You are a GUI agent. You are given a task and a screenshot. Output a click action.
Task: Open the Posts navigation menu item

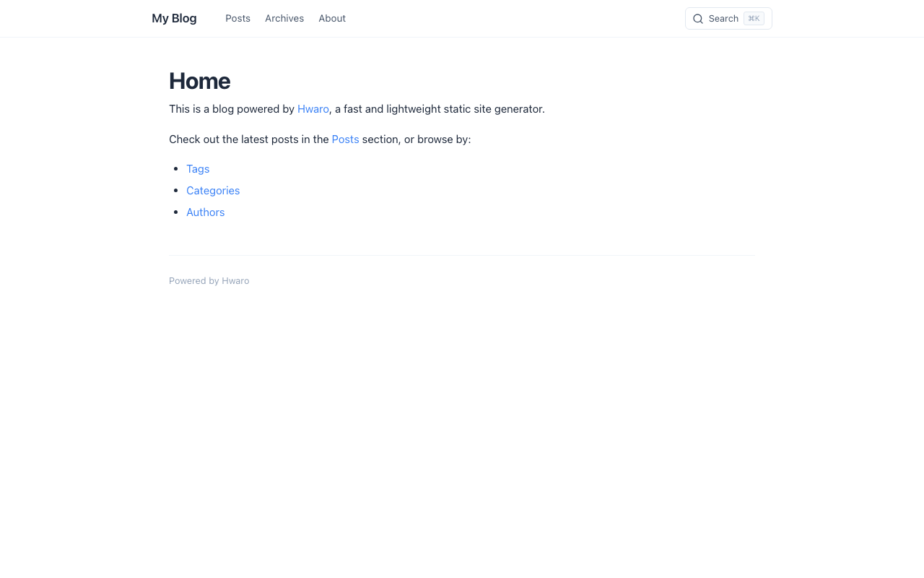click(x=237, y=18)
